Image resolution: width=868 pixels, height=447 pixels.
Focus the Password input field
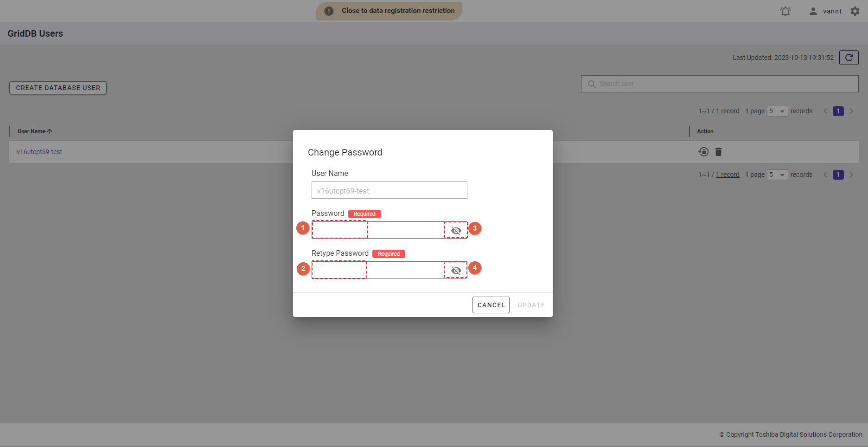click(x=378, y=230)
